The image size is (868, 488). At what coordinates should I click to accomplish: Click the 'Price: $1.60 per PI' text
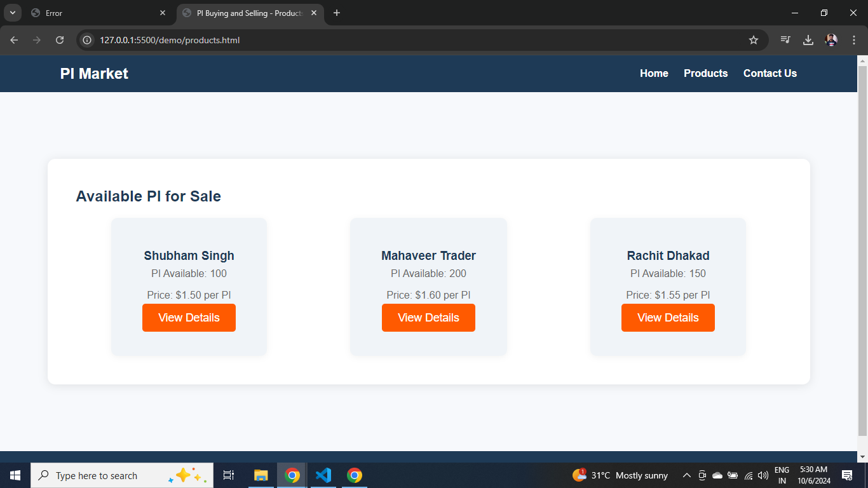[428, 295]
